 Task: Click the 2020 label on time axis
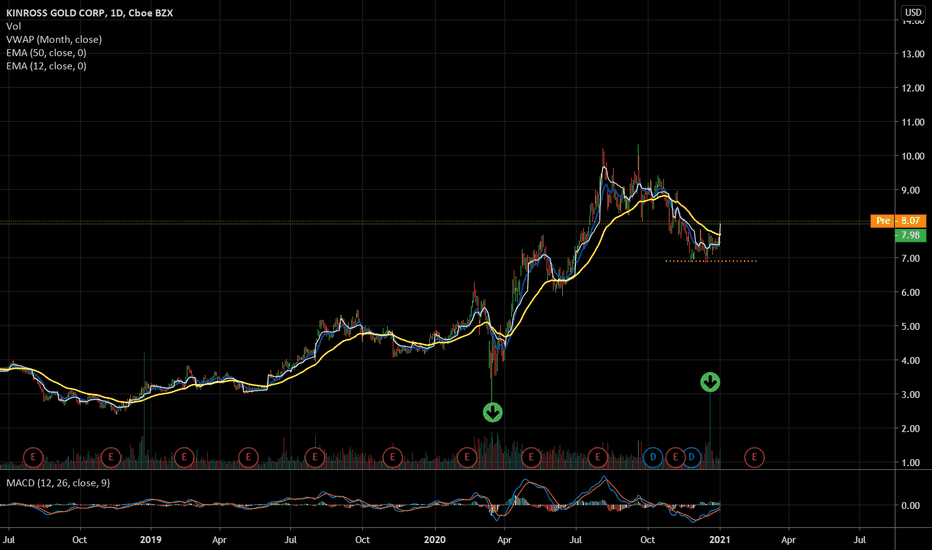click(434, 540)
